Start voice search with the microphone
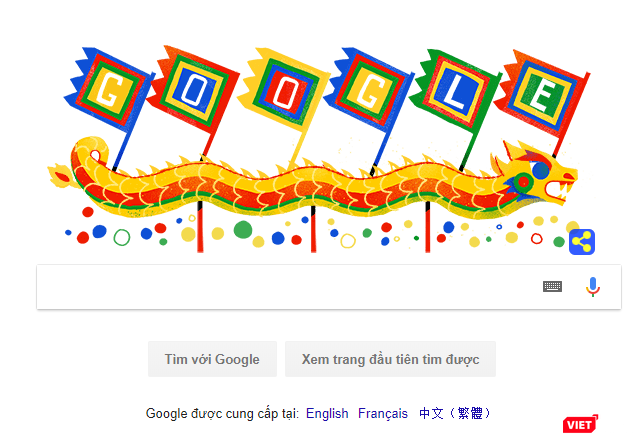 point(592,287)
